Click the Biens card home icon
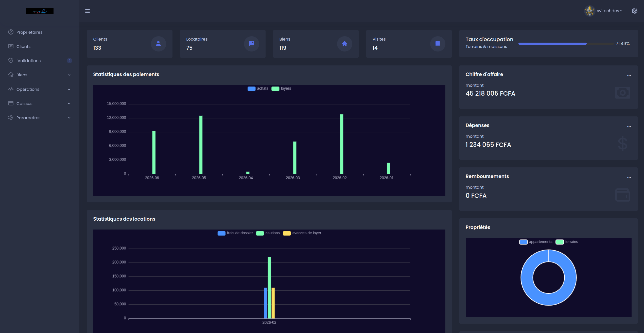The height and width of the screenshot is (333, 644). click(x=345, y=44)
